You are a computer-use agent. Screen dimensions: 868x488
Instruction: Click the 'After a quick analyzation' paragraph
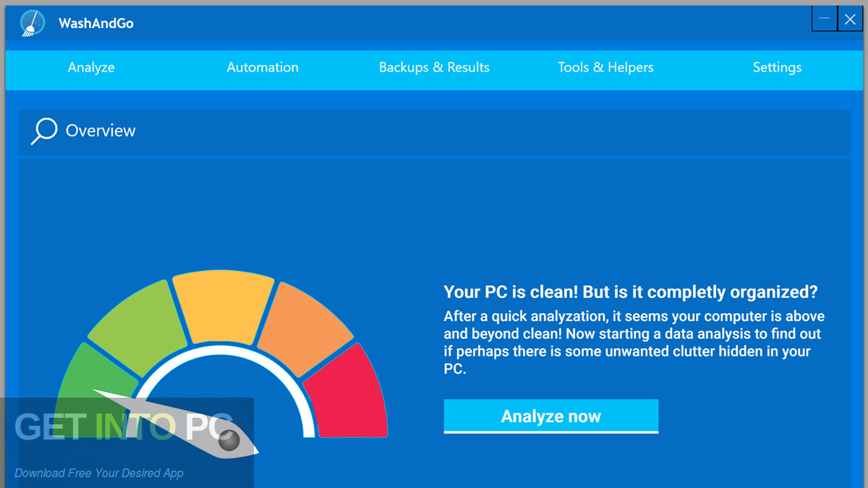pos(634,343)
